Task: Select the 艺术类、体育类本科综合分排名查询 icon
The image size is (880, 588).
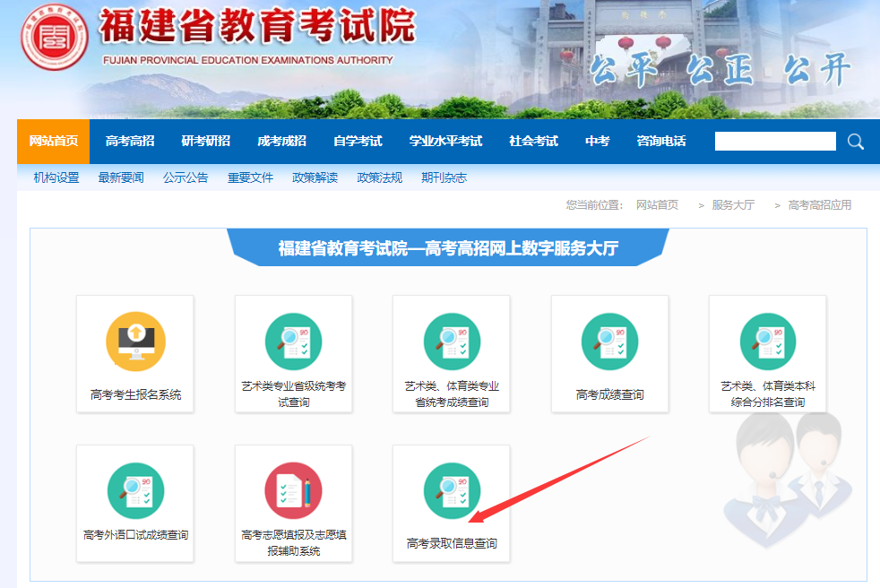Action: pos(767,354)
